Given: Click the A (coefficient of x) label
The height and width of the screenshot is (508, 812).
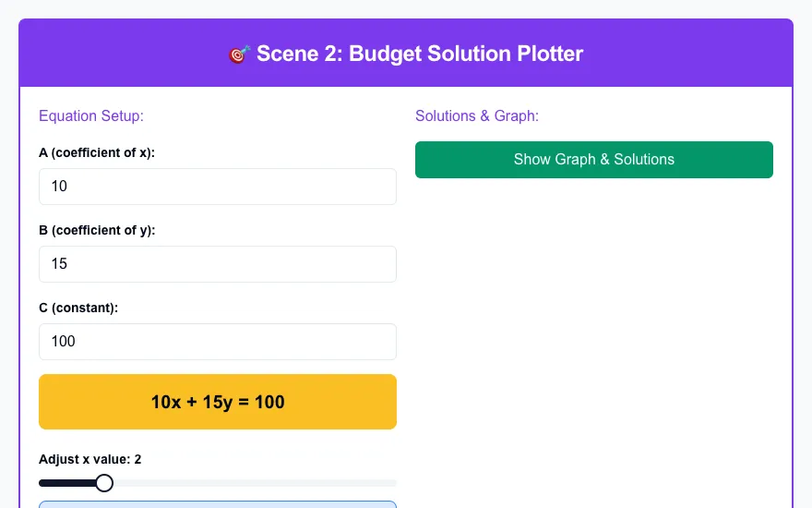Looking at the screenshot, I should click(x=97, y=153).
